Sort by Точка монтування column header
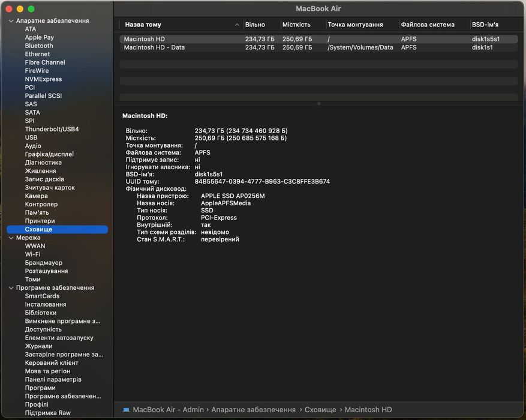The image size is (526, 420). click(355, 25)
